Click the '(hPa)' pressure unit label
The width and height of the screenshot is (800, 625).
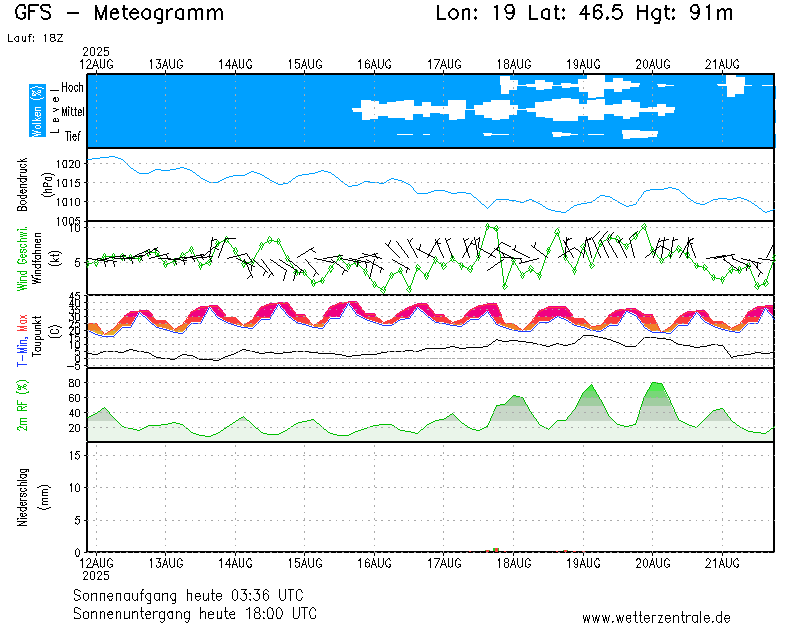47,185
